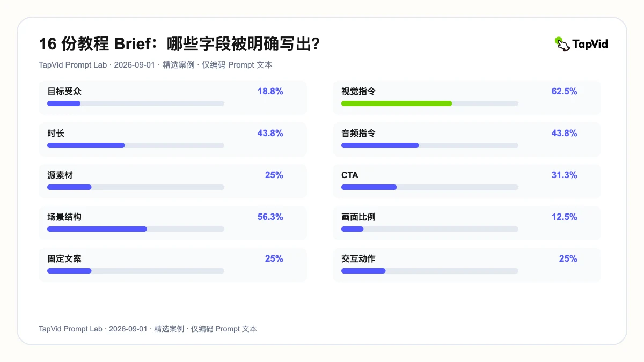Click the 音频指令 progress bar
Viewport: 644px width, 362px height.
coord(430,145)
